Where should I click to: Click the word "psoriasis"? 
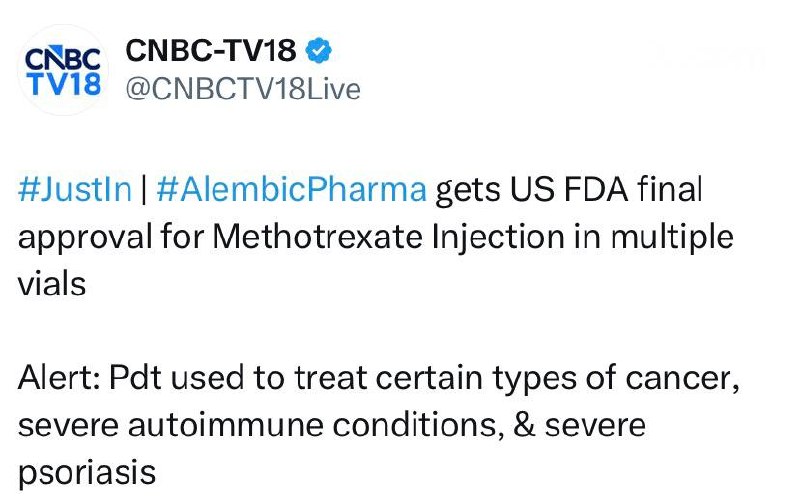click(86, 471)
